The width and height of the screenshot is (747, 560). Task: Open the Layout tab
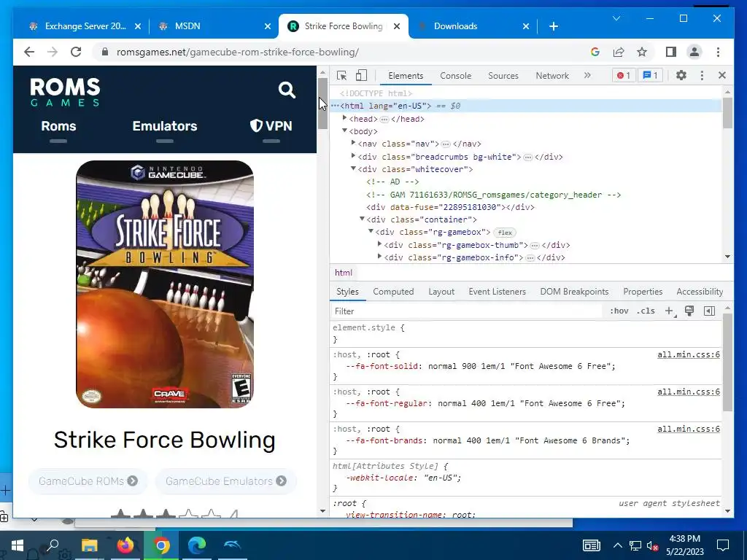point(441,292)
